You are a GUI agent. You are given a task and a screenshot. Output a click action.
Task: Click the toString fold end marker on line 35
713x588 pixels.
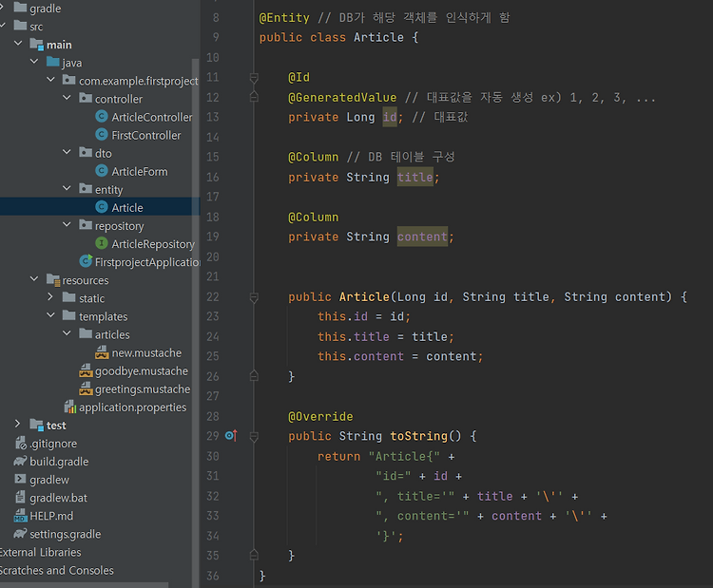tap(254, 555)
